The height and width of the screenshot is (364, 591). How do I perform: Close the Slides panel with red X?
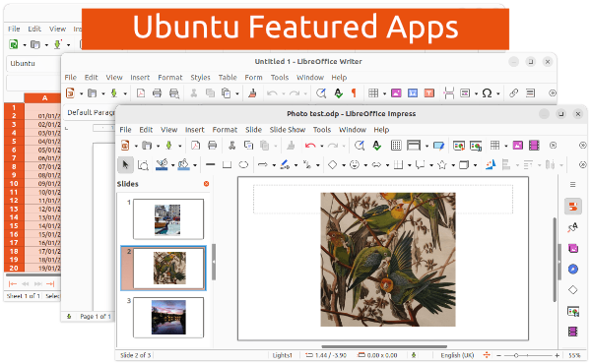coord(206,184)
